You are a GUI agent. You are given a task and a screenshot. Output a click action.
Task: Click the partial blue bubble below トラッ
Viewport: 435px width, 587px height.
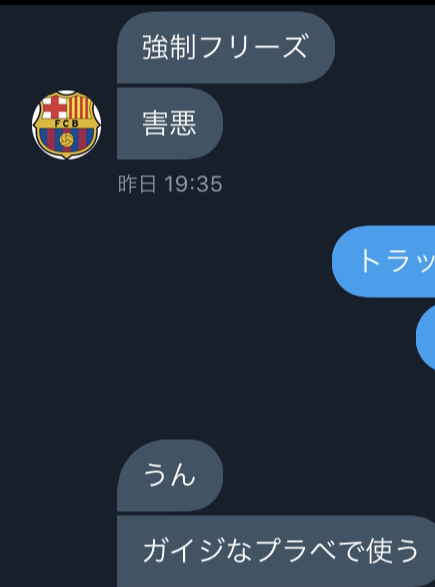[426, 338]
